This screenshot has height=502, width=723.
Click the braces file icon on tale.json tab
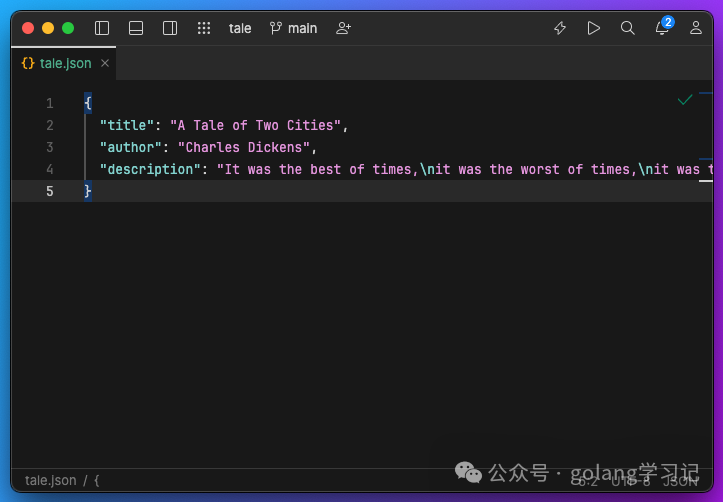point(28,63)
